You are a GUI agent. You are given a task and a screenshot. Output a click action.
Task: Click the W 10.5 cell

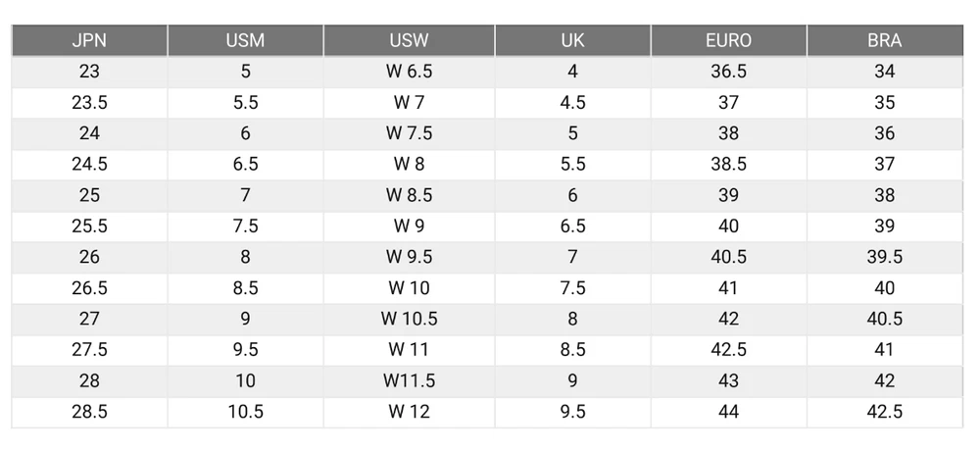(409, 319)
